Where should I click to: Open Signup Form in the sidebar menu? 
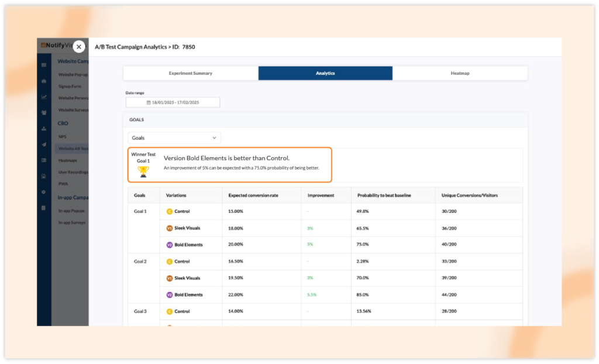coord(70,86)
